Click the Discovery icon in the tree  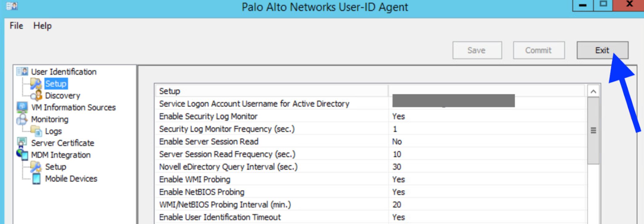pyautogui.click(x=37, y=95)
